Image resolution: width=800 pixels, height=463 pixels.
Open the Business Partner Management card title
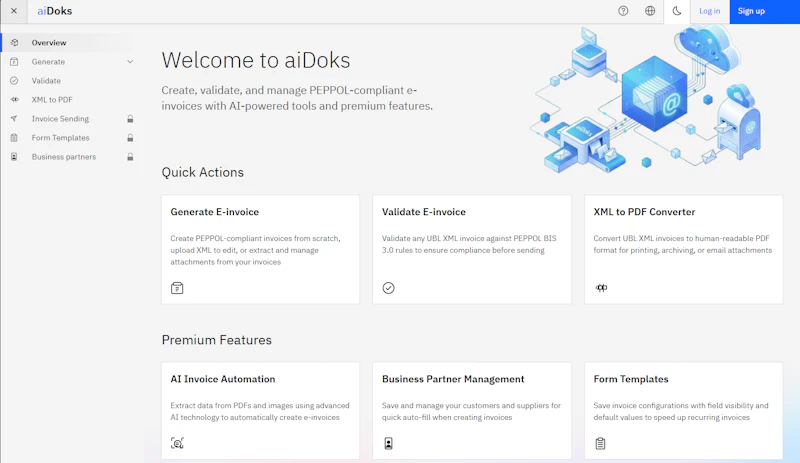click(453, 379)
